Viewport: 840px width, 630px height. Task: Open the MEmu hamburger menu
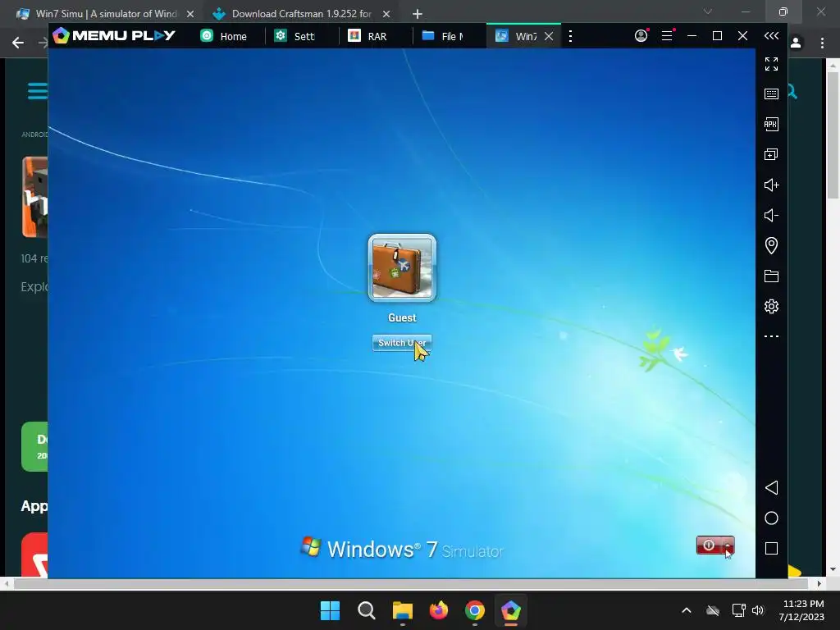coord(667,36)
